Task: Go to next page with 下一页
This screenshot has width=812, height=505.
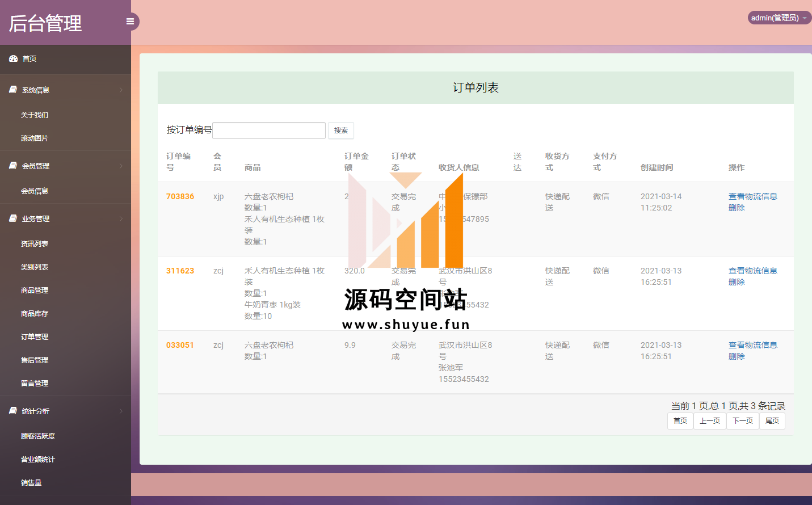Action: [x=742, y=421]
